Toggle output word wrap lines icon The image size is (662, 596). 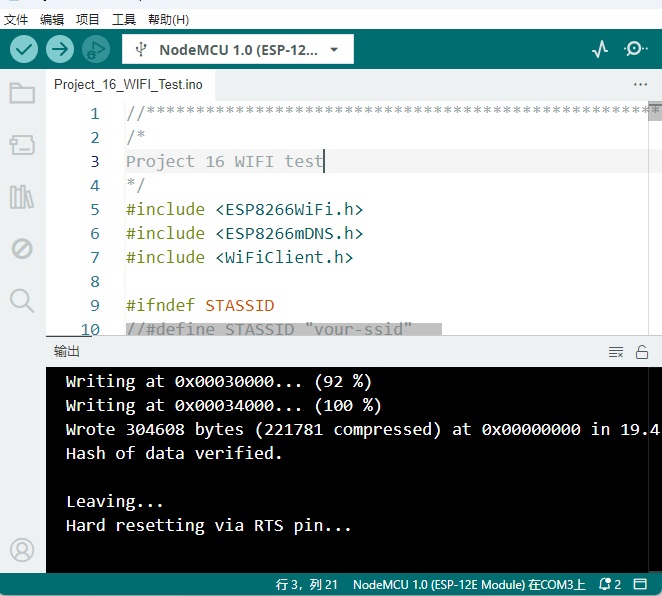[616, 352]
